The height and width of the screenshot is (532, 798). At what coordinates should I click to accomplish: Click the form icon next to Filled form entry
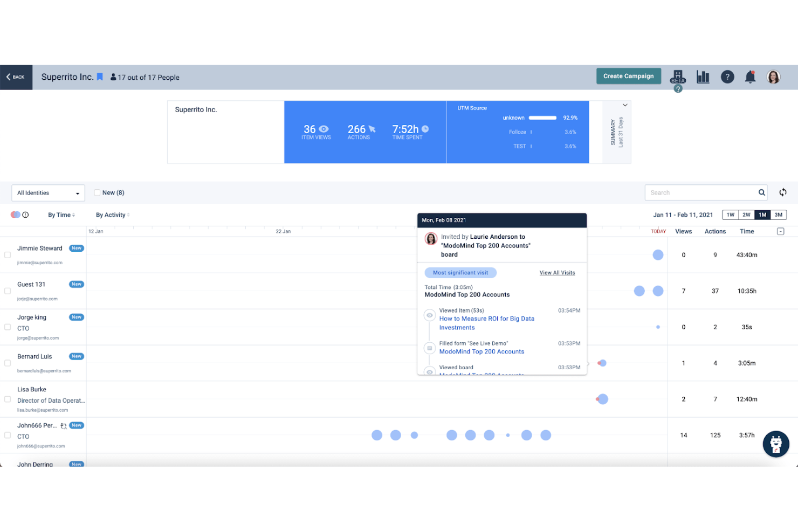[430, 348]
